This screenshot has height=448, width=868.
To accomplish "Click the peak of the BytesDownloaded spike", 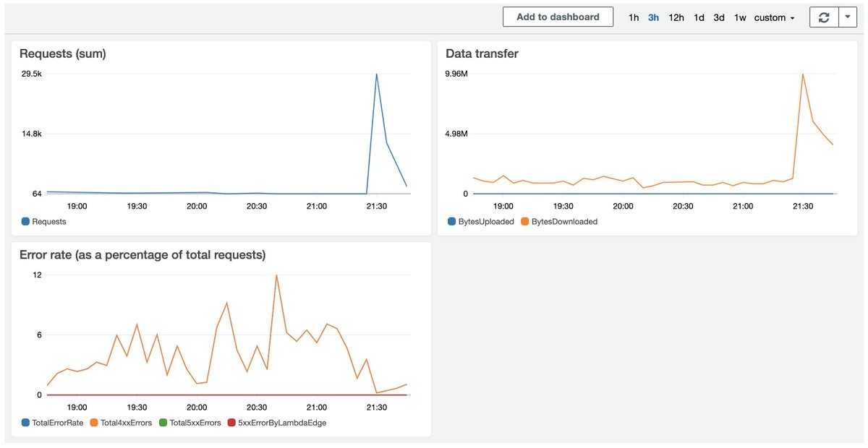I will pyautogui.click(x=802, y=74).
